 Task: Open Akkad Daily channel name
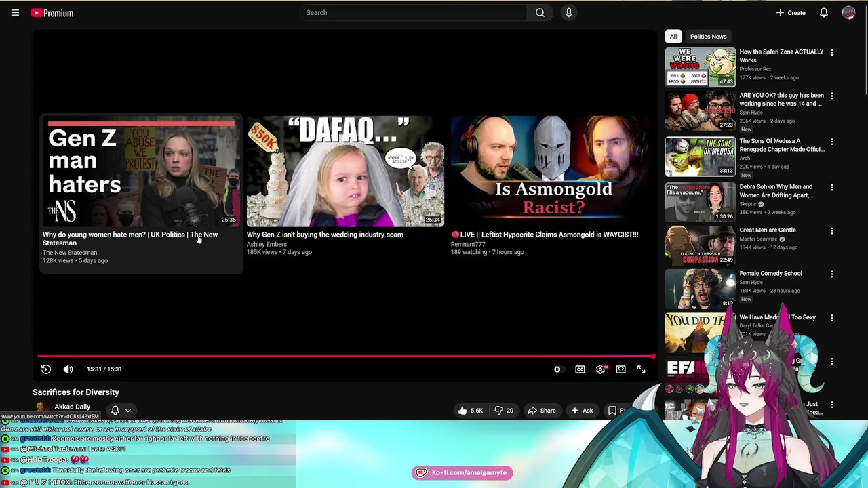(72, 407)
